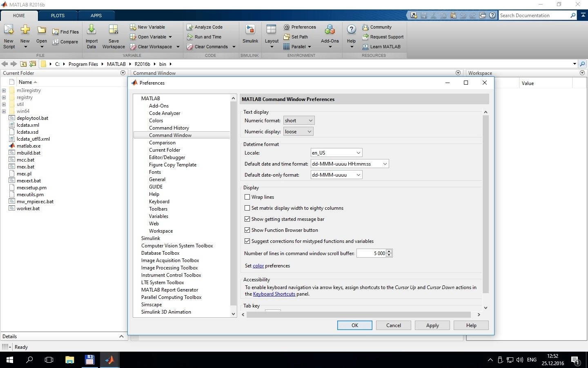This screenshot has width=588, height=368.
Task: Click the preferences pane vertical scrollbar
Action: pos(486,204)
